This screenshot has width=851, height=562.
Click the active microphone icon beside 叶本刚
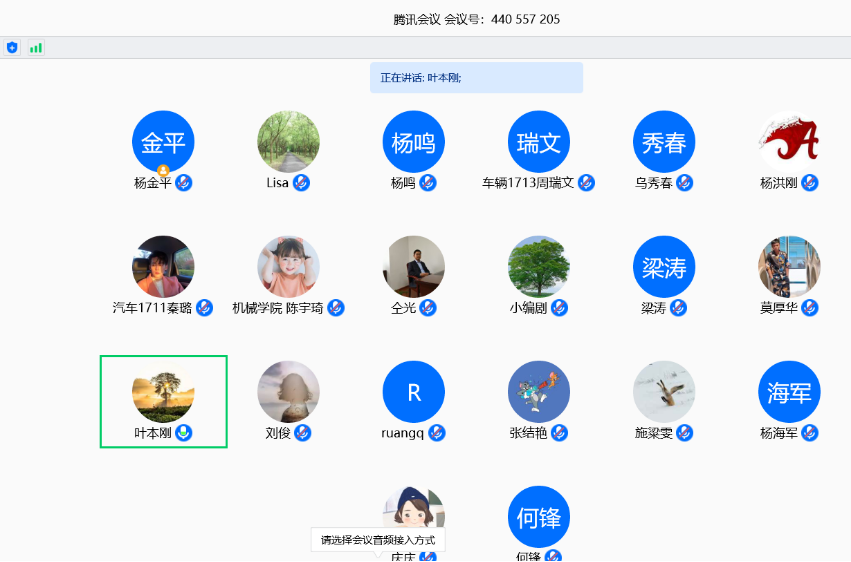coord(184,433)
